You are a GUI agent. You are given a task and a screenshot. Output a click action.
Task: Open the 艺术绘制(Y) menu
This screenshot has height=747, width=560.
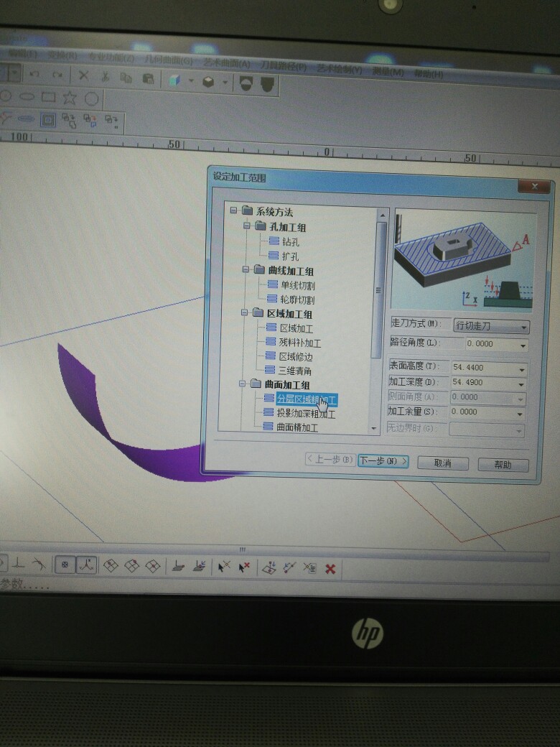pyautogui.click(x=339, y=69)
